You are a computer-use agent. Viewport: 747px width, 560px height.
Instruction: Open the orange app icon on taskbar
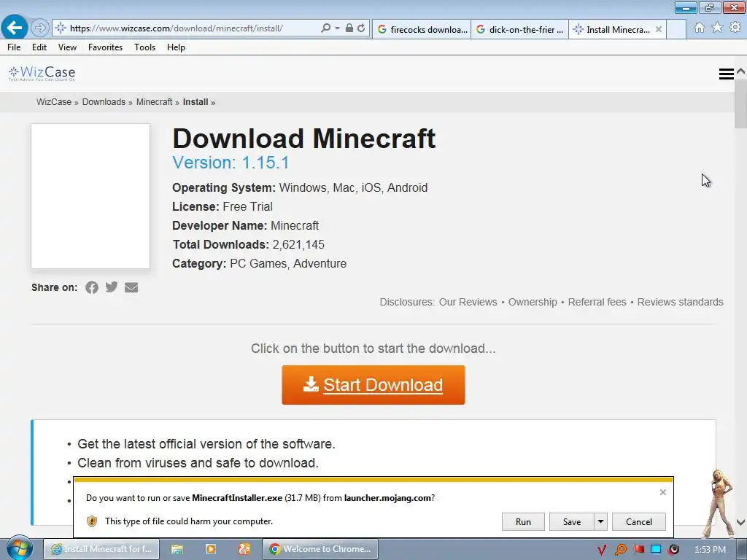click(x=244, y=549)
